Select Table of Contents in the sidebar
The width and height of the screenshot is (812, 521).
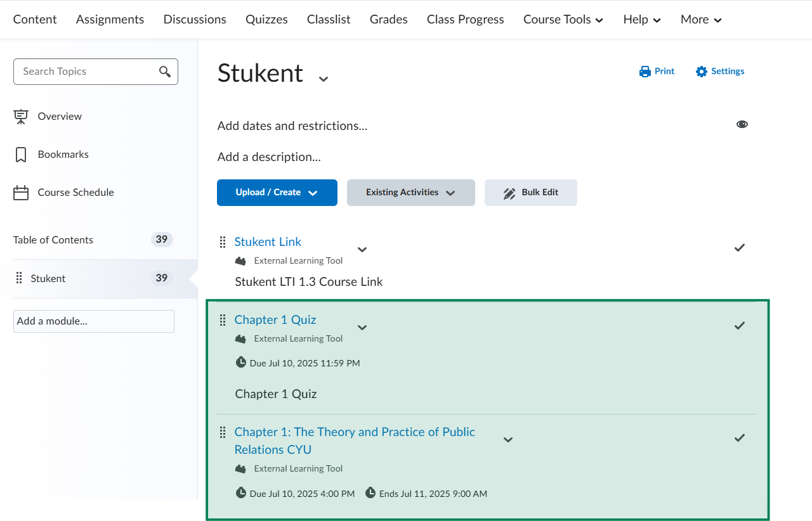(53, 240)
